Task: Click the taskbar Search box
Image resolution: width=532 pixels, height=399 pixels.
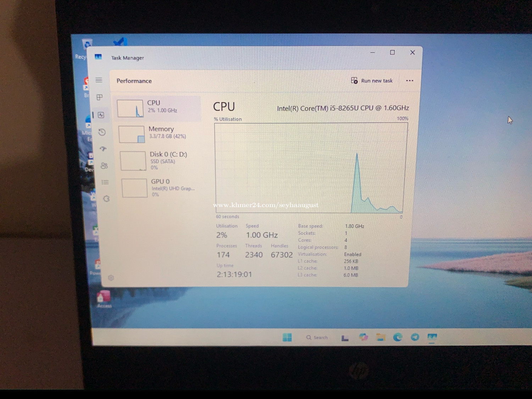Action: 317,338
